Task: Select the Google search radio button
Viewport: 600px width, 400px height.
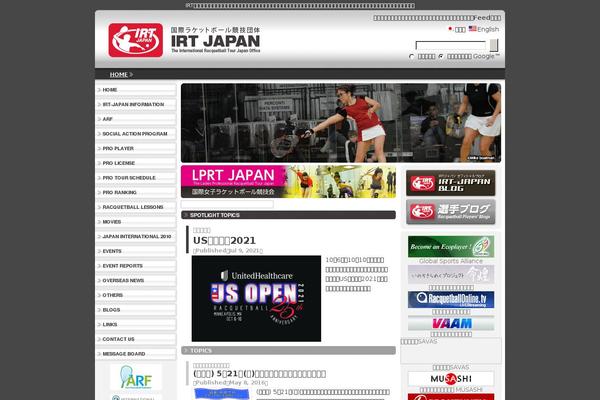Action: coord(441,56)
